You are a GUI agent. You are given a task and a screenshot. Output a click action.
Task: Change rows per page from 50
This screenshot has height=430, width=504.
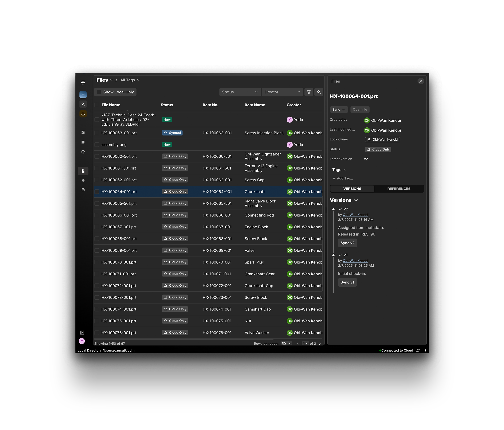coord(287,343)
